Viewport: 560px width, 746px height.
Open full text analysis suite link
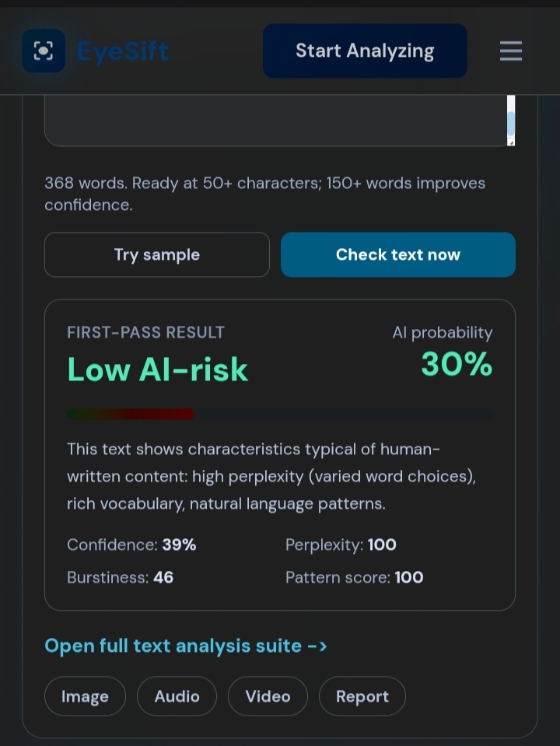point(186,646)
